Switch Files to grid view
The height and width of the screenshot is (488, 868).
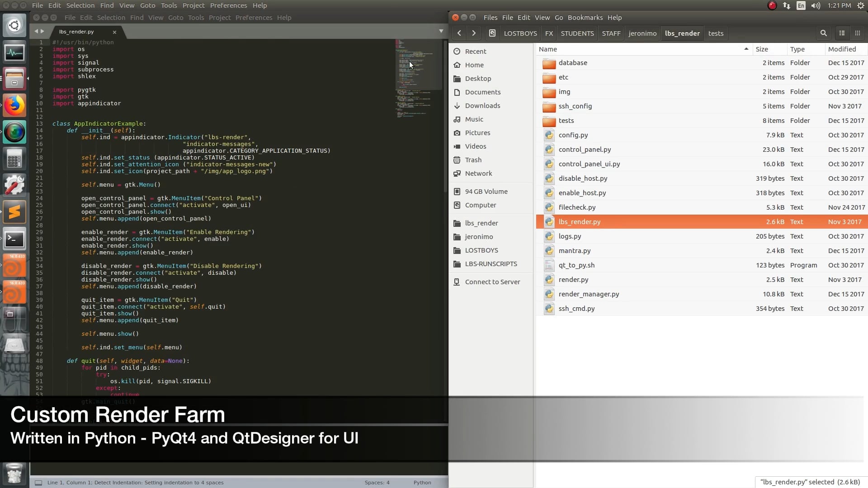click(x=857, y=33)
